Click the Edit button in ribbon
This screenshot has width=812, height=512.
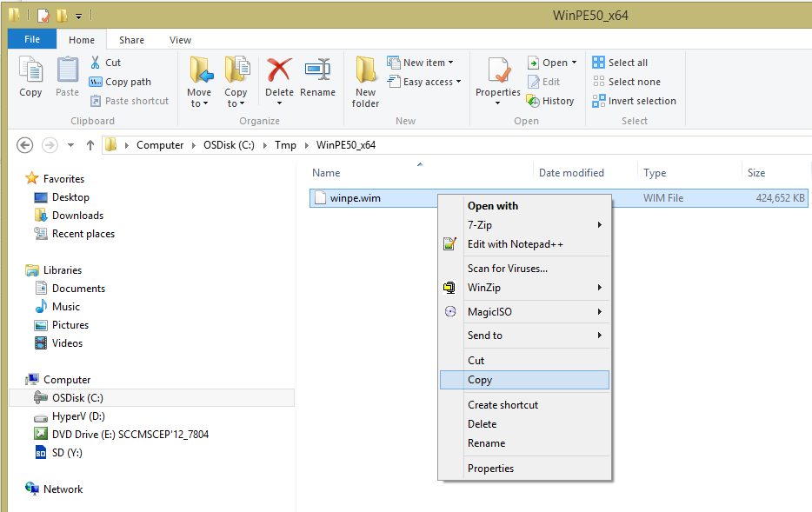click(x=543, y=82)
